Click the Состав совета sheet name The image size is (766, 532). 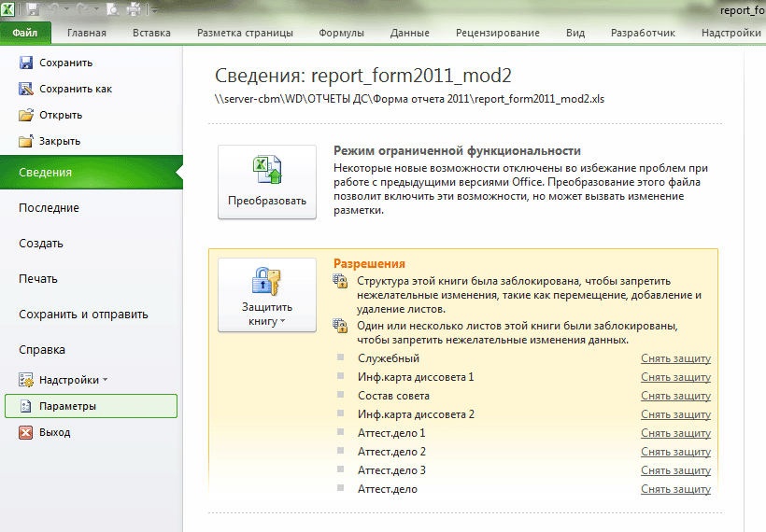[x=394, y=396]
